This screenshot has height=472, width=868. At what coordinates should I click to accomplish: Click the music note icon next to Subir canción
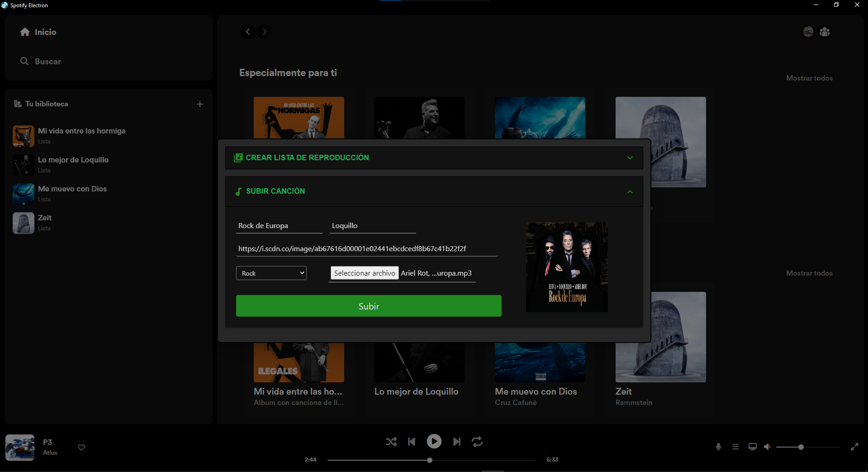pyautogui.click(x=239, y=191)
